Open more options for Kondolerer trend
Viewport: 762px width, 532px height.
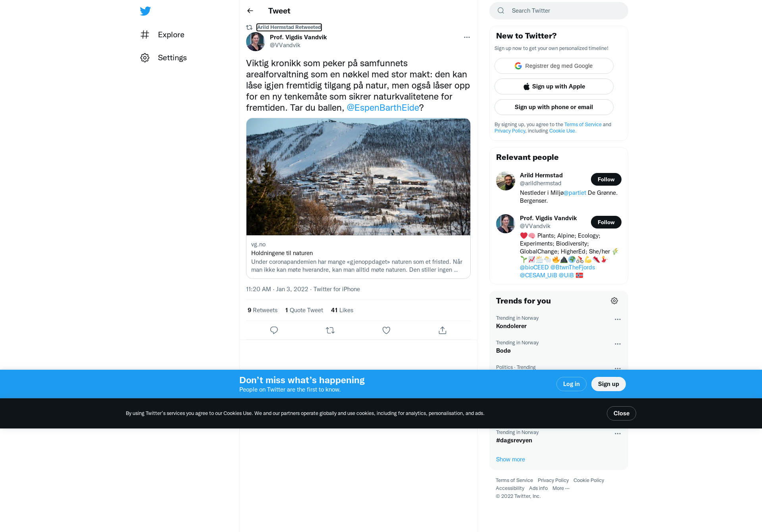point(618,319)
